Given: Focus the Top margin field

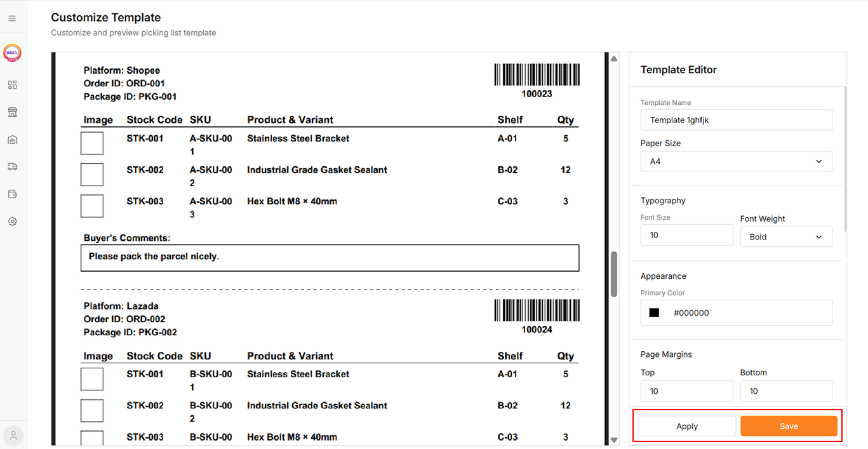Looking at the screenshot, I should point(687,391).
